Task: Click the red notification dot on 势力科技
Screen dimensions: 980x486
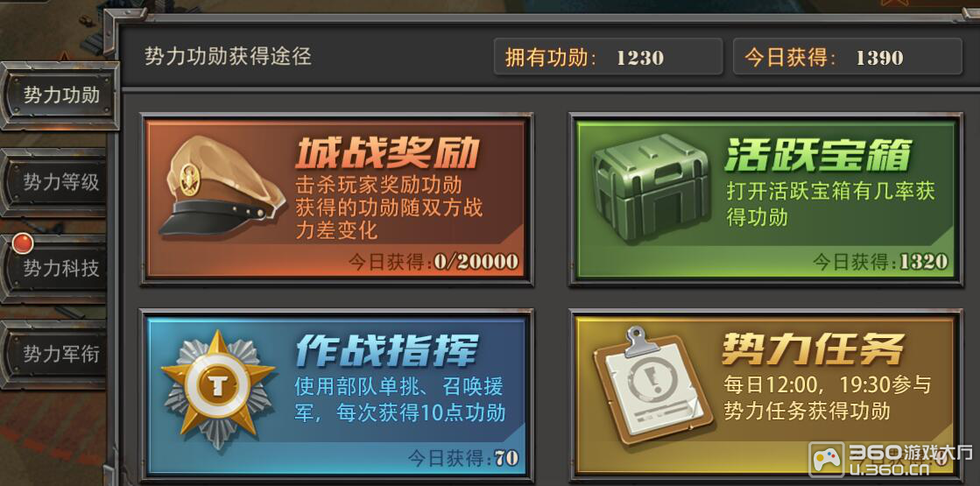Action: 23,243
